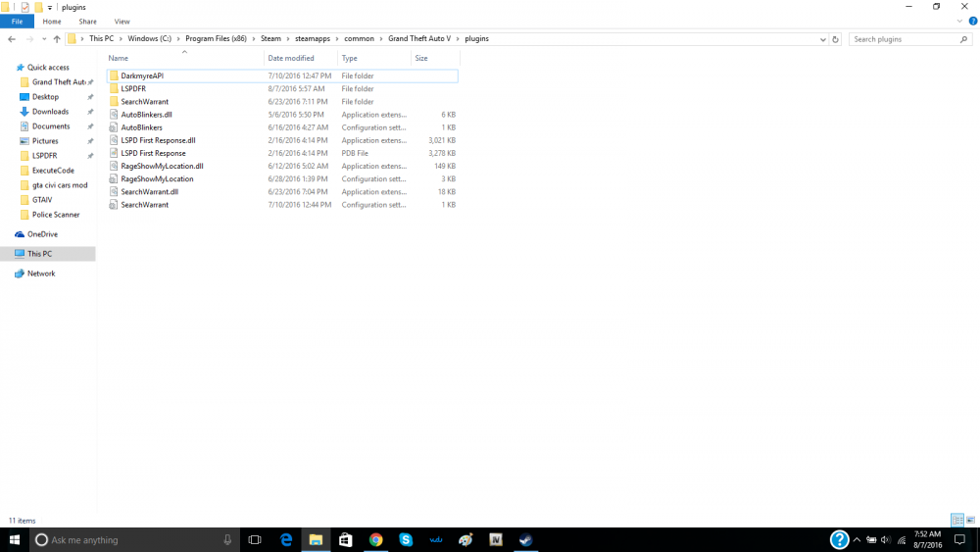Screen dimensions: 980x552
Task: Click Grand Theft Auto V breadcrumb
Action: tap(419, 39)
